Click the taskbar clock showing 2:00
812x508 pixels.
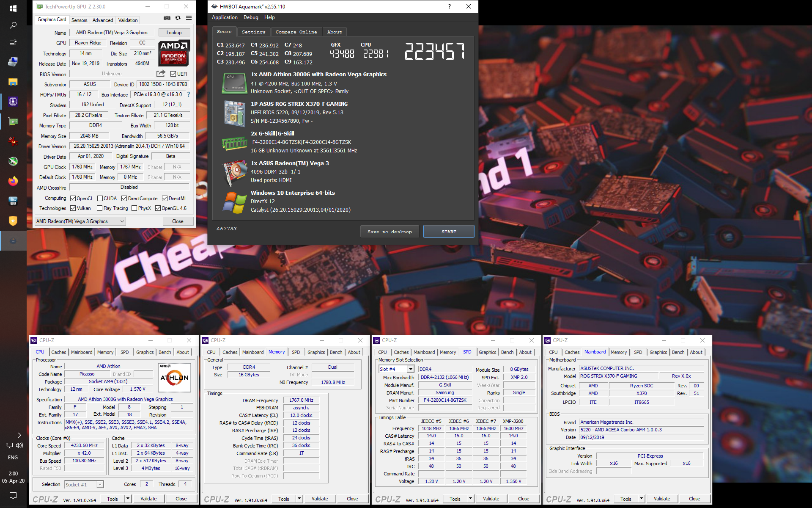pyautogui.click(x=13, y=473)
